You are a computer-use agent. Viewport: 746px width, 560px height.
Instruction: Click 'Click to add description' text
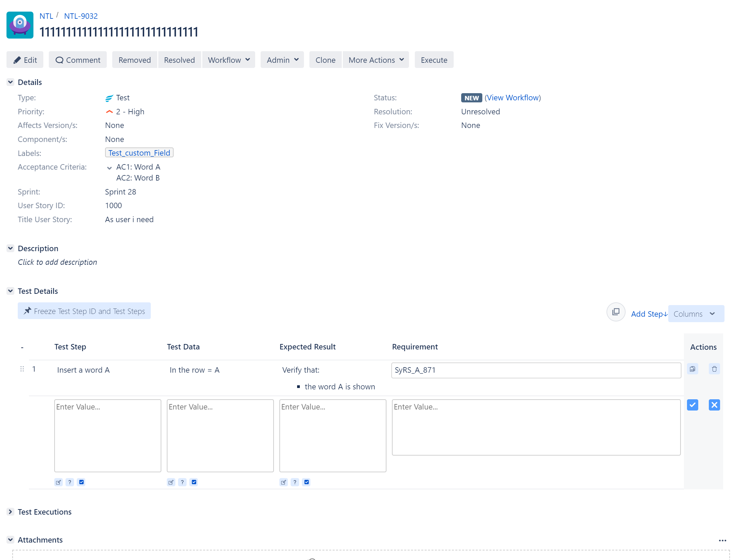(57, 262)
